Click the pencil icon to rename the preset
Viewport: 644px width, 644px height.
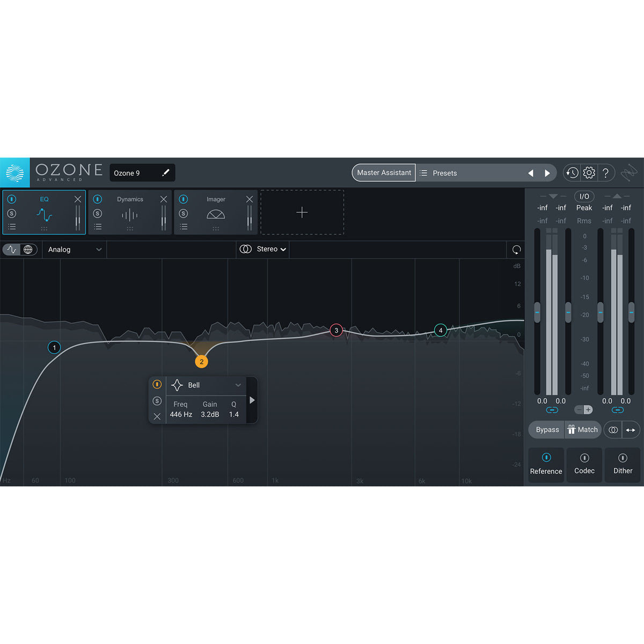[166, 172]
